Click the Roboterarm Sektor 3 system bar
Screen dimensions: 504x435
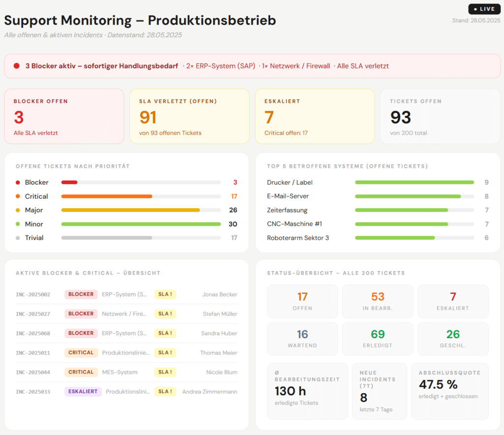click(x=414, y=238)
